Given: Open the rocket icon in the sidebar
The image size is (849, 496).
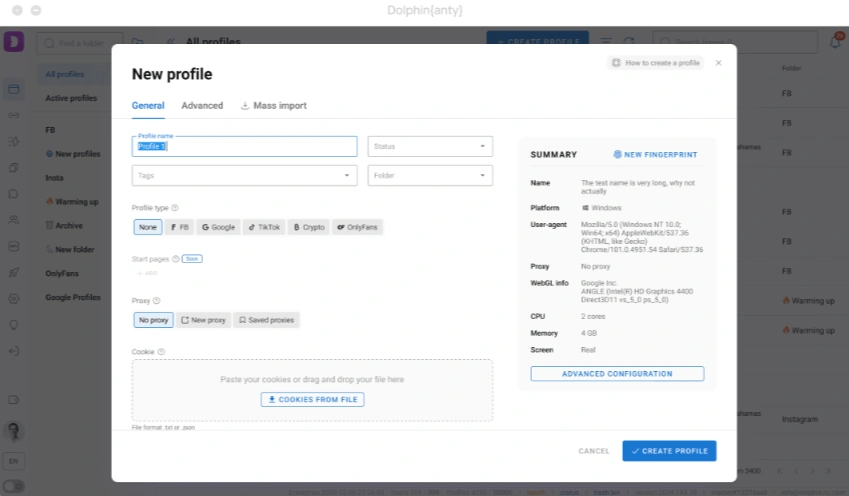Looking at the screenshot, I should point(14,272).
